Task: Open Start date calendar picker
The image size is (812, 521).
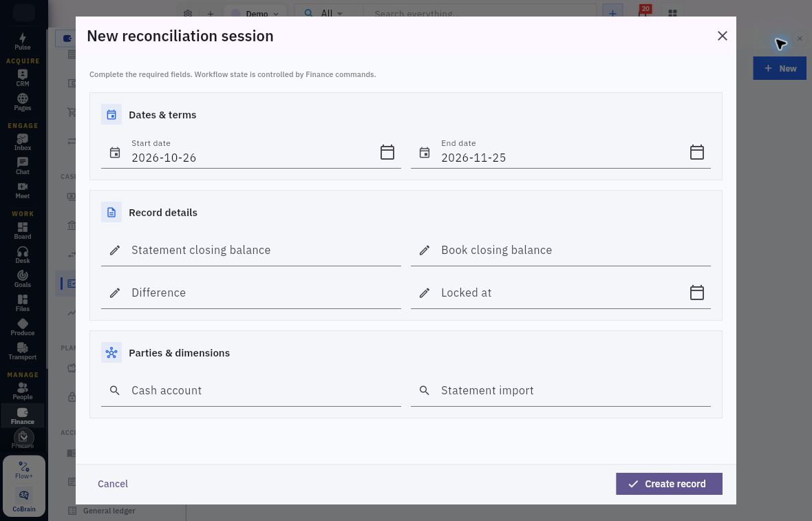Action: [387, 151]
